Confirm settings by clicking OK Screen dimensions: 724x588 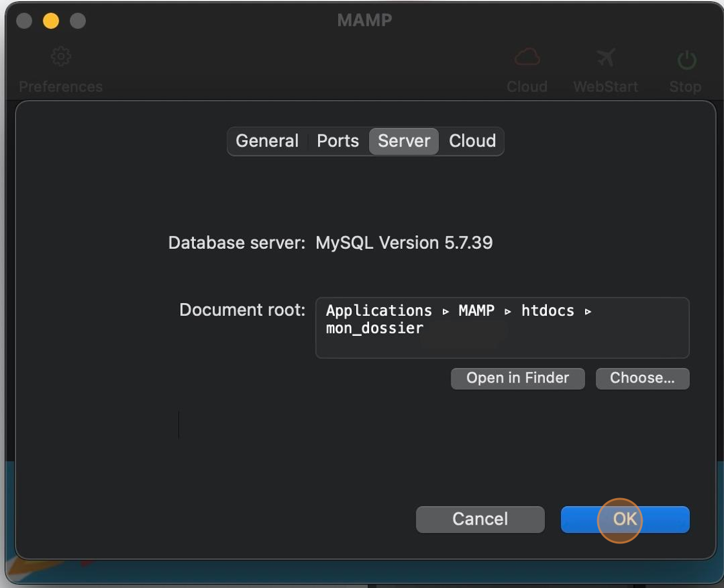(624, 519)
